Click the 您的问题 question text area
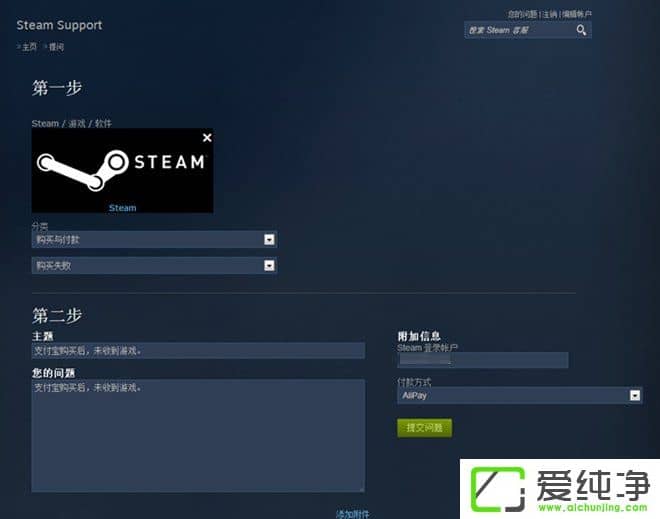The image size is (660, 519). pyautogui.click(x=198, y=435)
